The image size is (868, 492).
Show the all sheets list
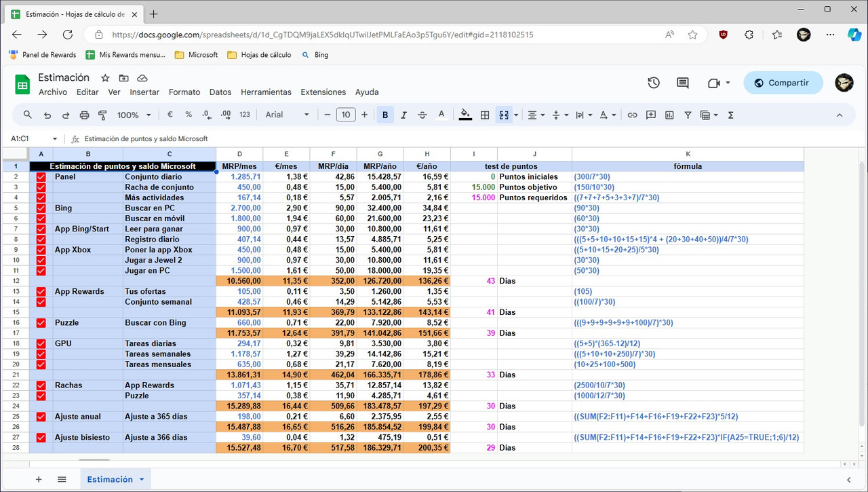pos(62,479)
